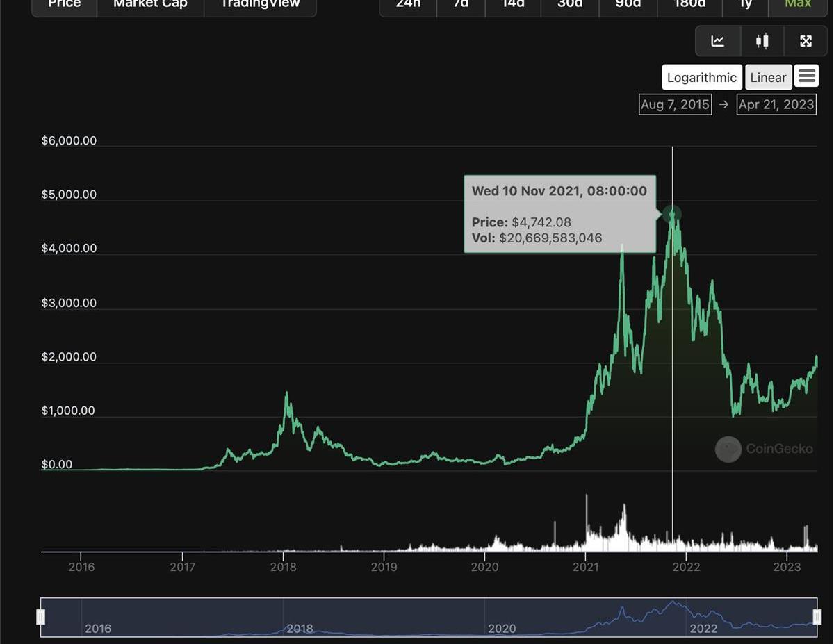This screenshot has width=834, height=644.
Task: Switch to candlestick chart icon
Action: click(x=762, y=42)
